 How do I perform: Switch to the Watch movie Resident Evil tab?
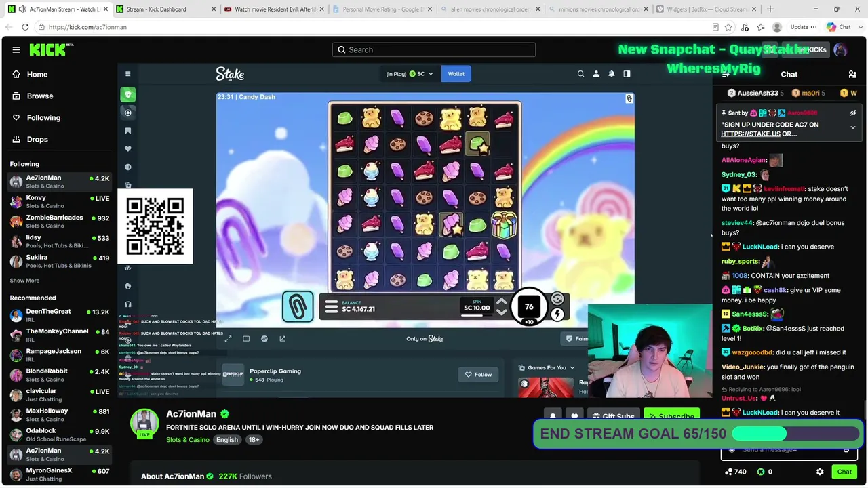[x=273, y=9]
